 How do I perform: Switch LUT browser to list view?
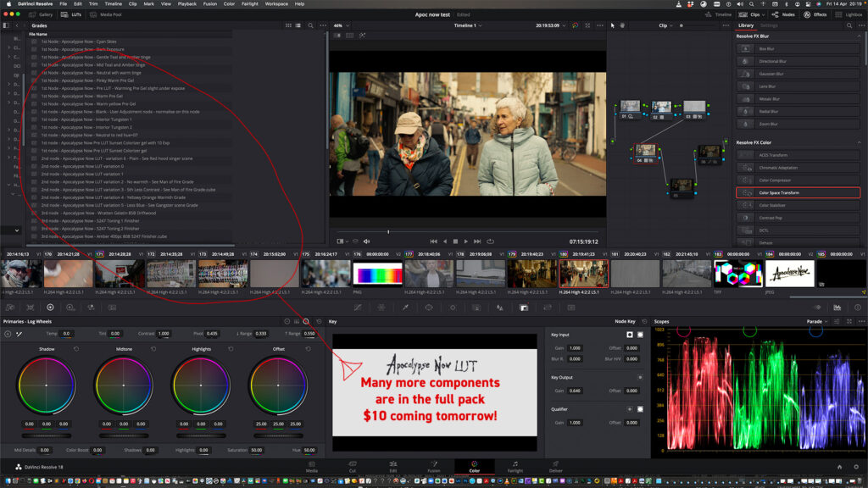(298, 25)
